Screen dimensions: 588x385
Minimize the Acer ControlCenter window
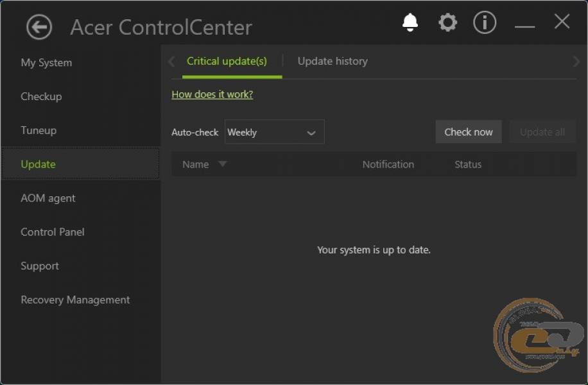tap(524, 26)
